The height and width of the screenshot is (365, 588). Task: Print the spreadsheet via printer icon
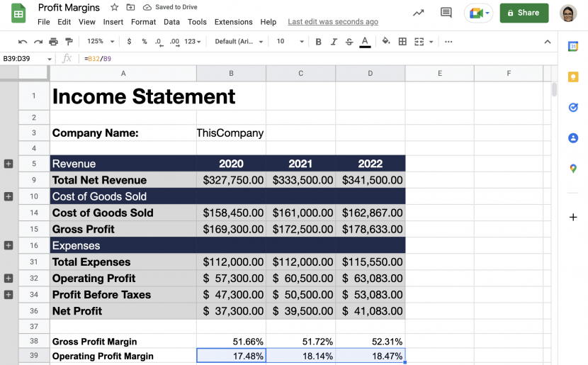54,42
